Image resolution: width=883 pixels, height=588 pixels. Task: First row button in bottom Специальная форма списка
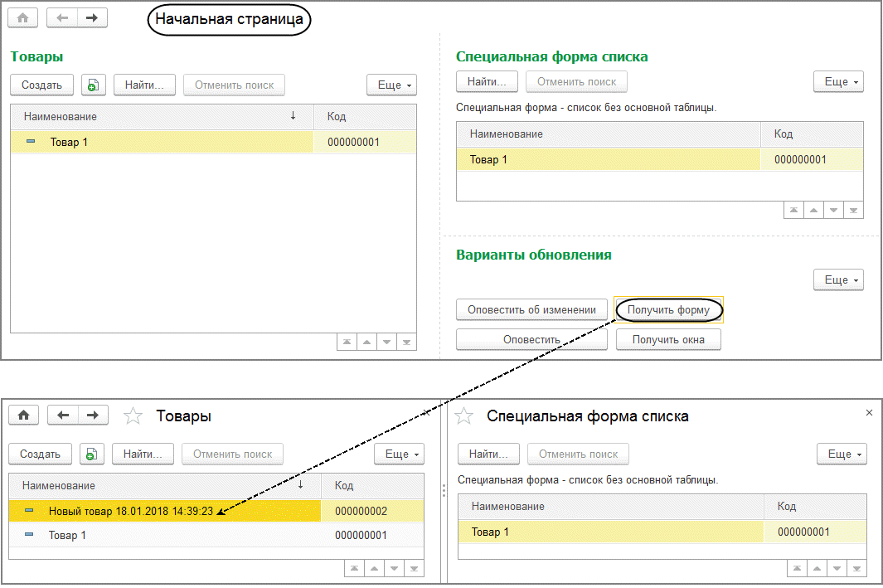(x=797, y=568)
